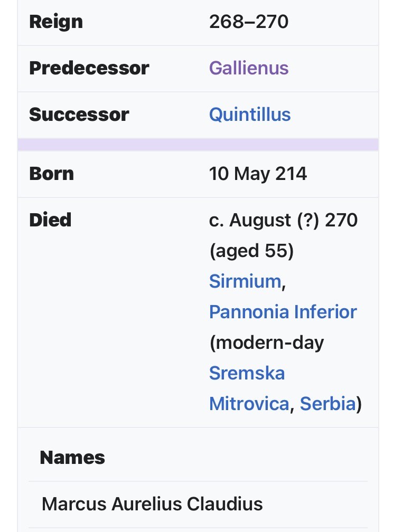Open the Pannonia Inferior link

click(283, 312)
